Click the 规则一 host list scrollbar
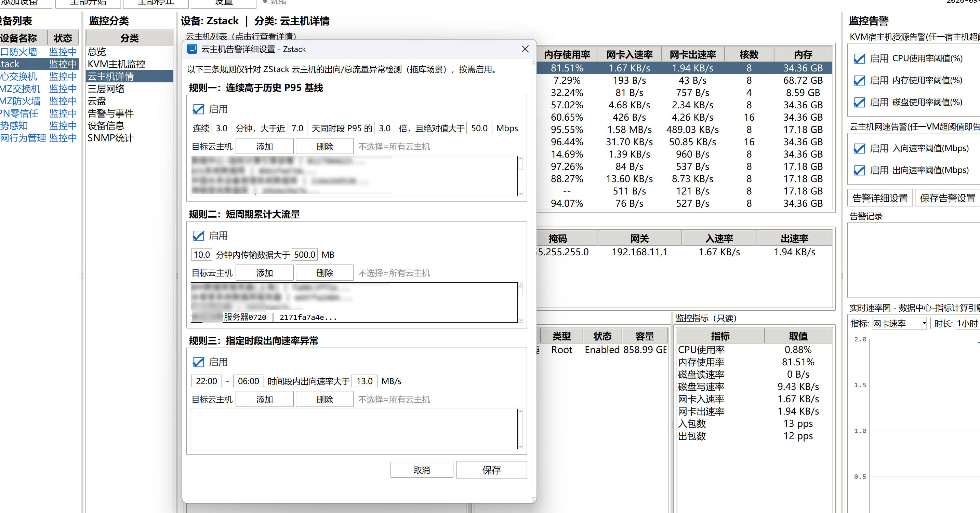The height and width of the screenshot is (513, 980). pos(520,176)
